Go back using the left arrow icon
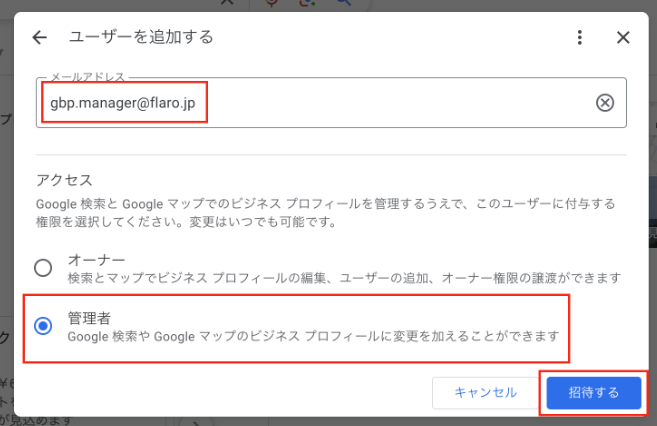 pyautogui.click(x=39, y=38)
